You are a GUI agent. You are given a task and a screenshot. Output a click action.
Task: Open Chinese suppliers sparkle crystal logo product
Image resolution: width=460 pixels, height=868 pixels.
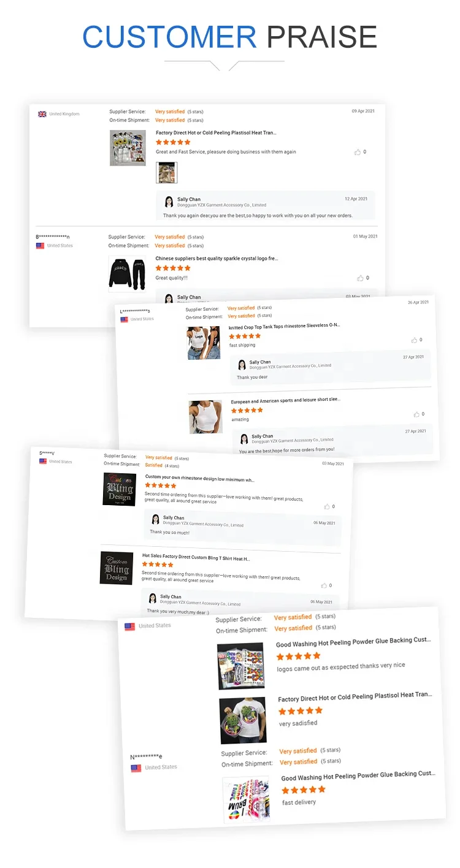pyautogui.click(x=217, y=259)
